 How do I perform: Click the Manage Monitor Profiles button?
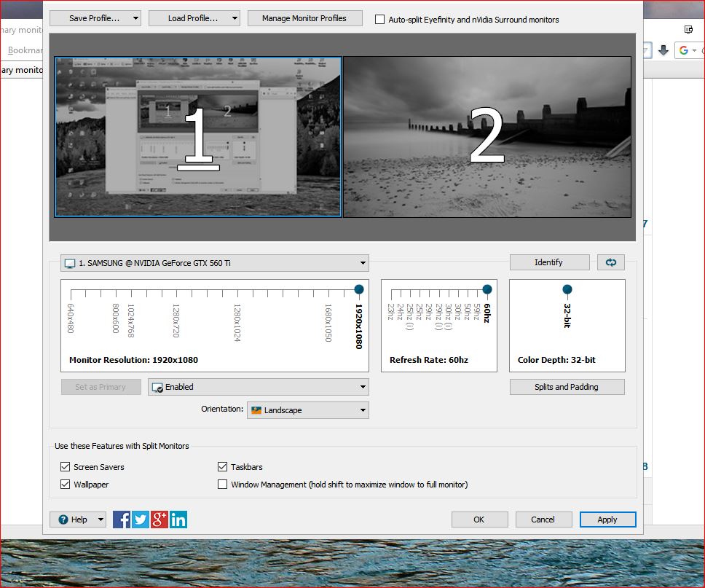pyautogui.click(x=304, y=18)
